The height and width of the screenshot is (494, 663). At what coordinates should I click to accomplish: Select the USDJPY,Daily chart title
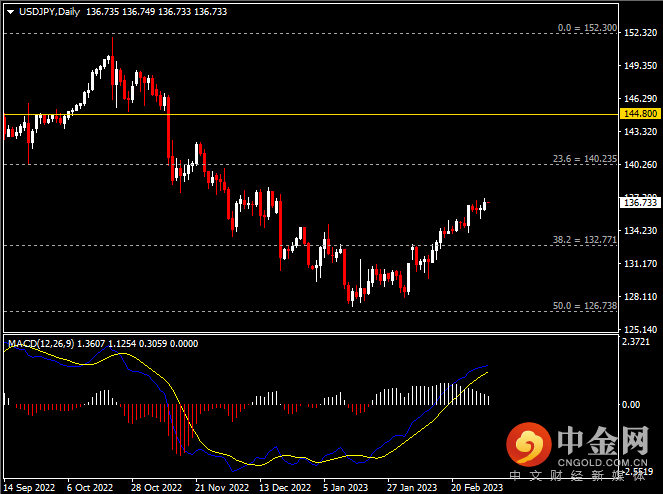point(45,11)
